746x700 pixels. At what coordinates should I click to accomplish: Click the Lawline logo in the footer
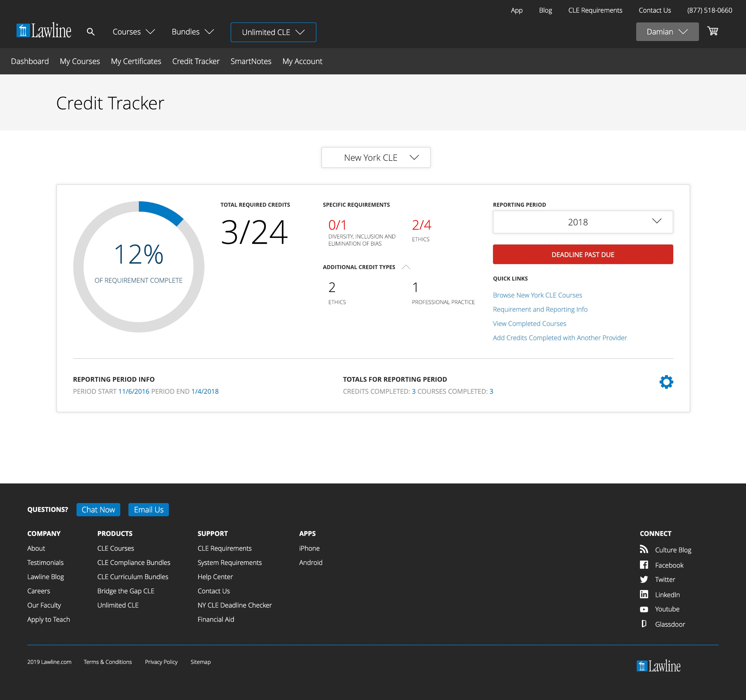[659, 666]
